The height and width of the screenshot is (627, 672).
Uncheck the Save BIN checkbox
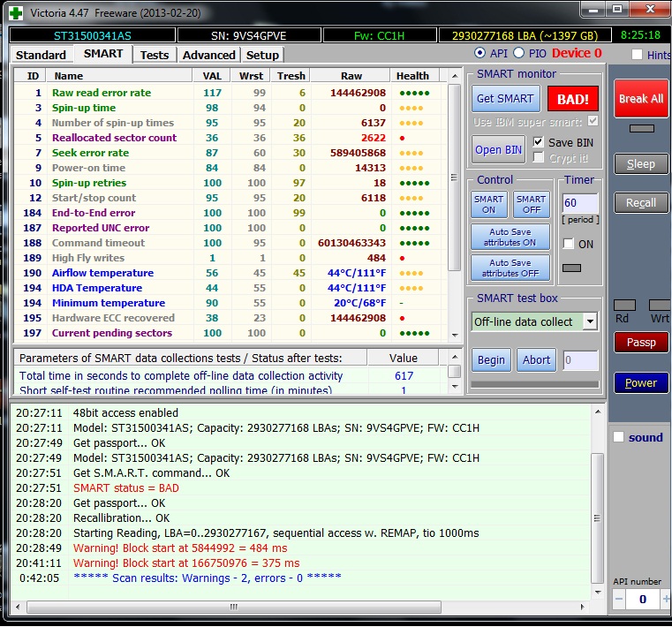point(539,142)
